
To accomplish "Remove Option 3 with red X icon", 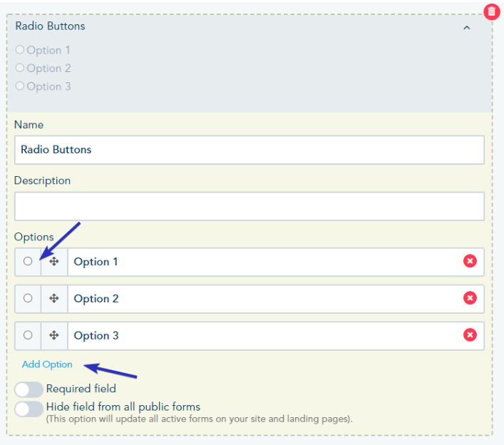I will [470, 335].
